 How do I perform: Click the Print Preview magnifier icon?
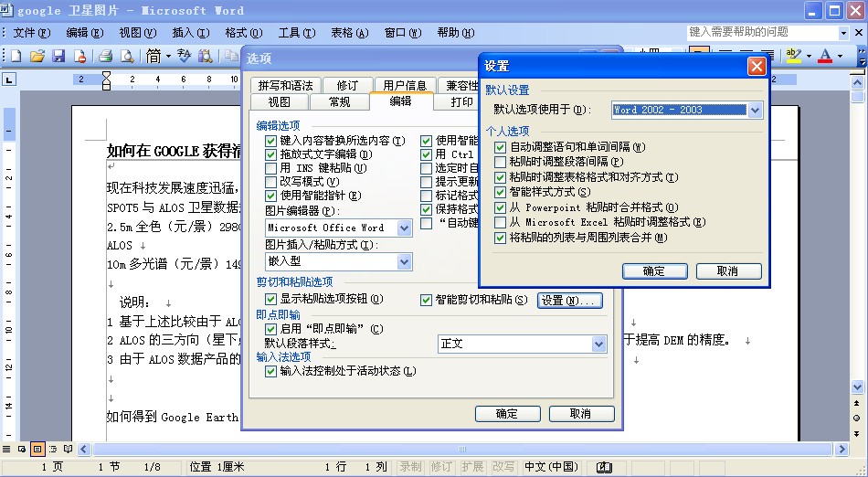pyautogui.click(x=127, y=56)
